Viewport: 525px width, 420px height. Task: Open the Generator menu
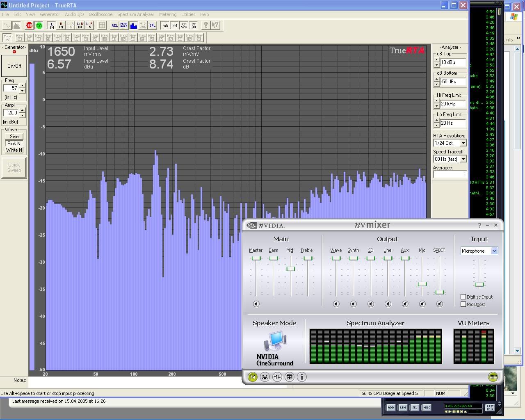click(x=50, y=14)
